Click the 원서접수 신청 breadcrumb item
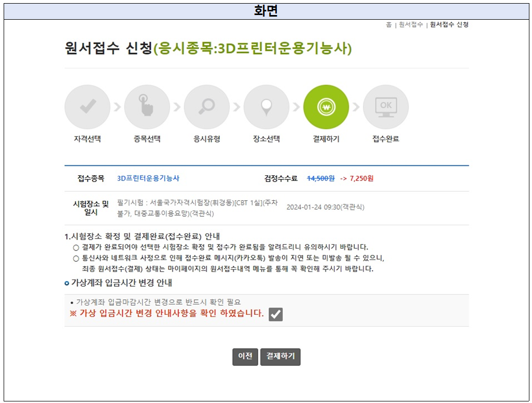The height and width of the screenshot is (403, 532). click(449, 25)
